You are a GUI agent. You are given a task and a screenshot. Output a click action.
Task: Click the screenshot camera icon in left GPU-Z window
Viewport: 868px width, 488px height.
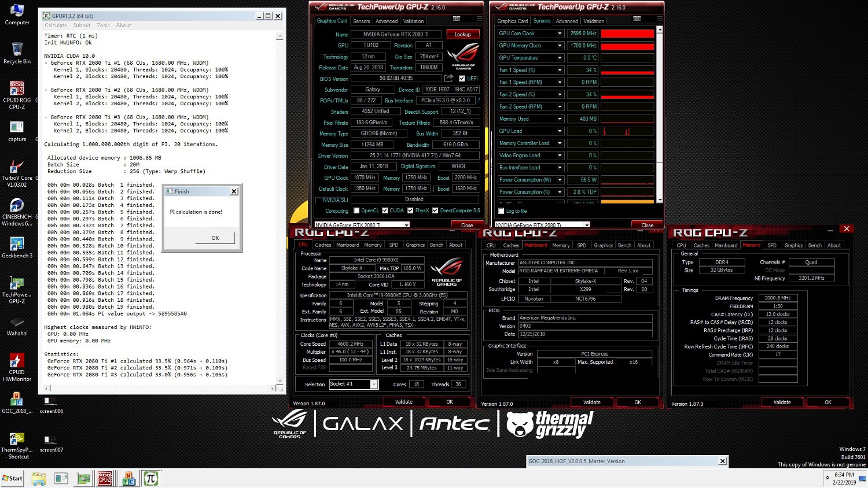click(457, 19)
